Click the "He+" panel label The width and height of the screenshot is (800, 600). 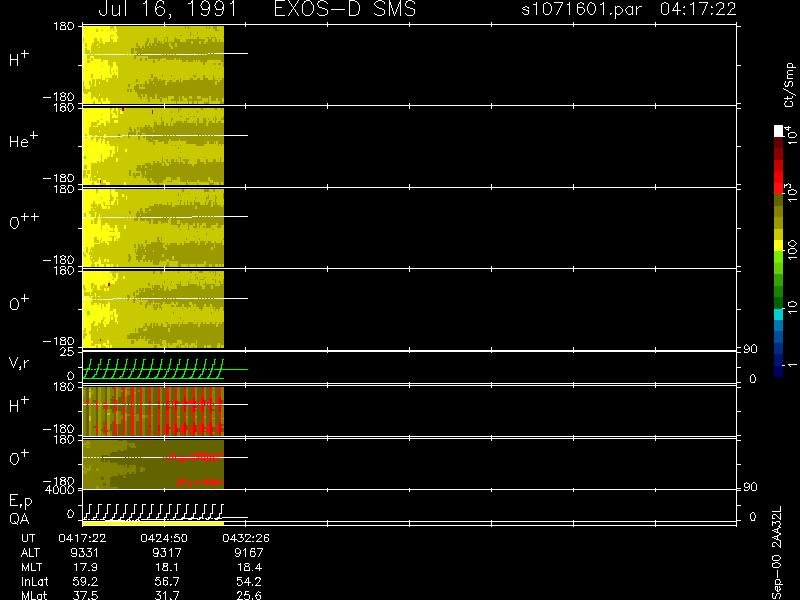[23, 140]
